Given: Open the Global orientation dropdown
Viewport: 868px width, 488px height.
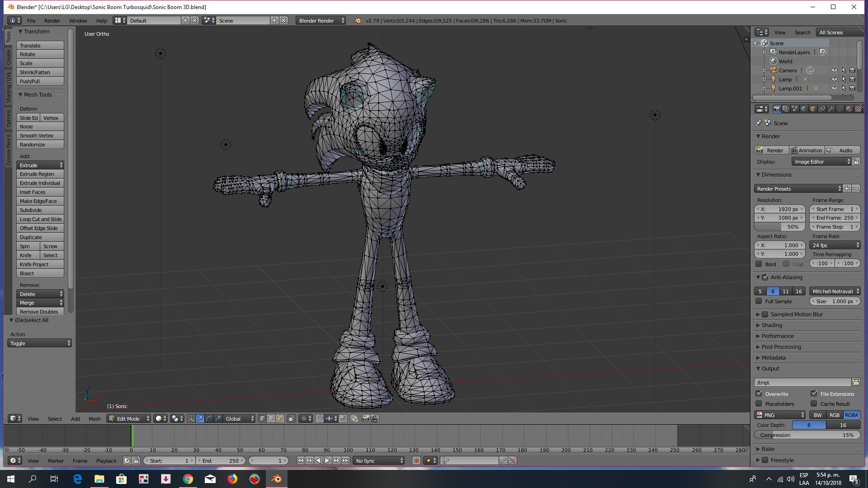Looking at the screenshot, I should coord(240,418).
